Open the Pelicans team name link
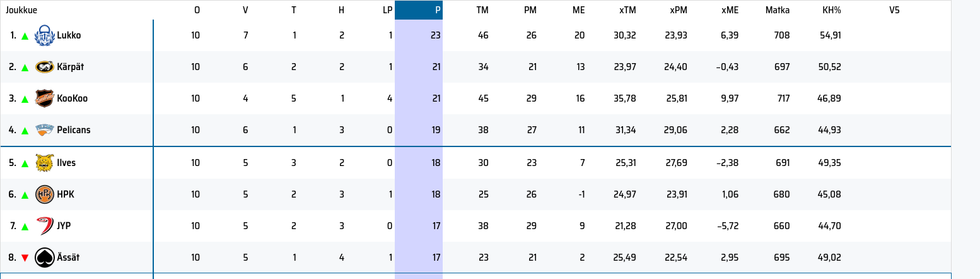 coord(74,130)
